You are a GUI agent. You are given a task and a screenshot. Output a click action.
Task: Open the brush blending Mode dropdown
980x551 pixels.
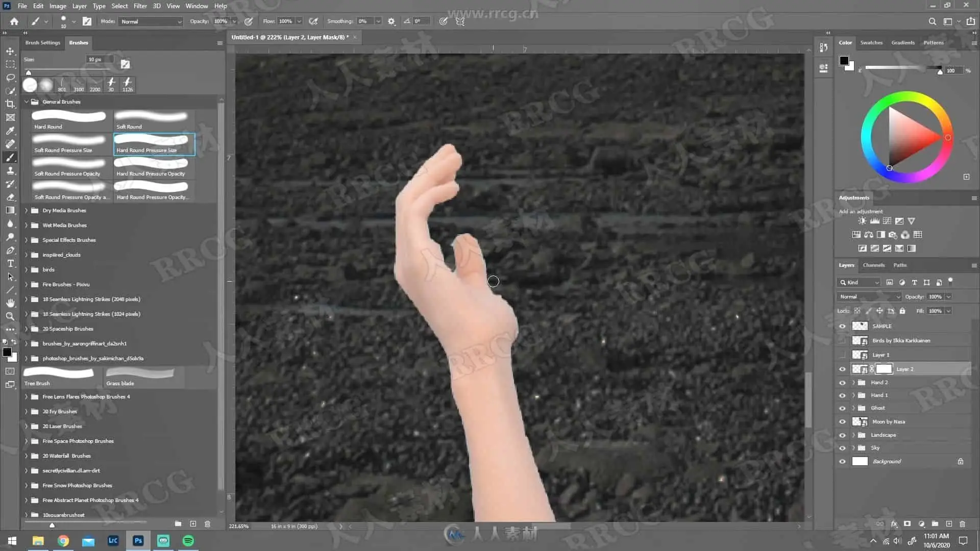coord(151,21)
